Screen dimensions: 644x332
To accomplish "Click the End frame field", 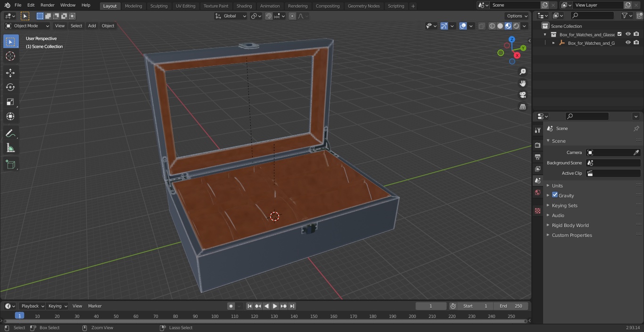I will click(511, 306).
